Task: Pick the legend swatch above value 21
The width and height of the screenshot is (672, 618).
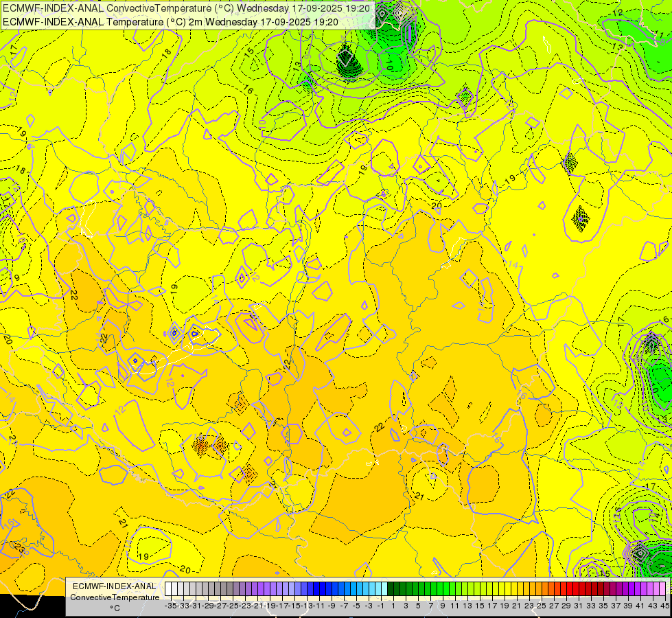Action: [514, 589]
